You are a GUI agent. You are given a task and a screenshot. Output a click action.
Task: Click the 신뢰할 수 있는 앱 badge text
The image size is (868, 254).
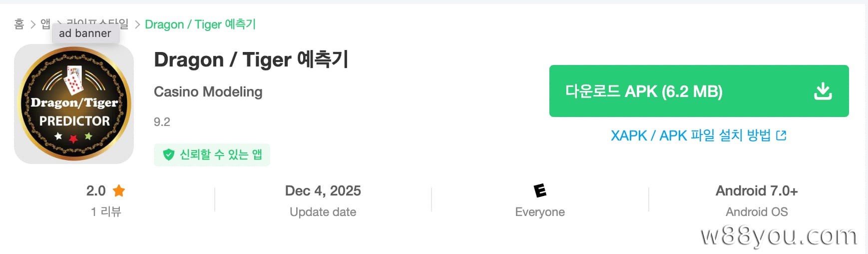tap(221, 154)
